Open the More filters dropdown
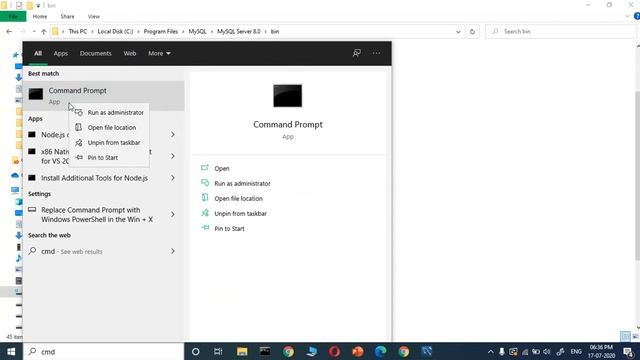Image resolution: width=640 pixels, height=360 pixels. point(159,53)
